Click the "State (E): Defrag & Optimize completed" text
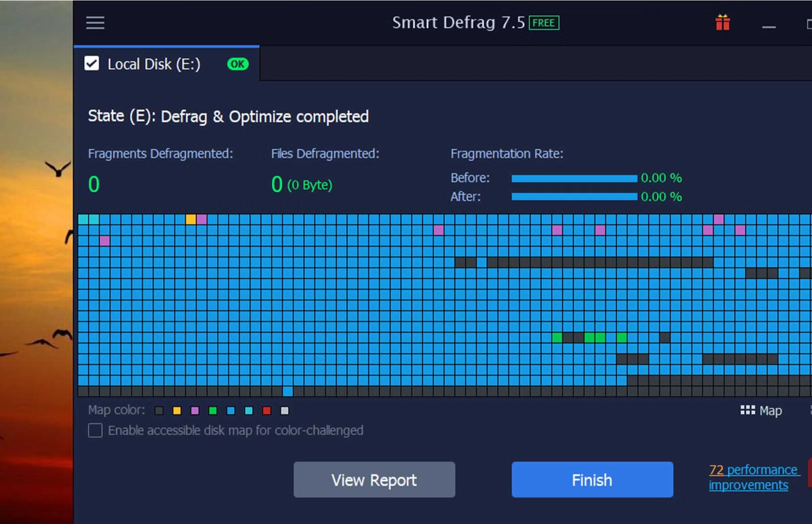 click(x=228, y=116)
